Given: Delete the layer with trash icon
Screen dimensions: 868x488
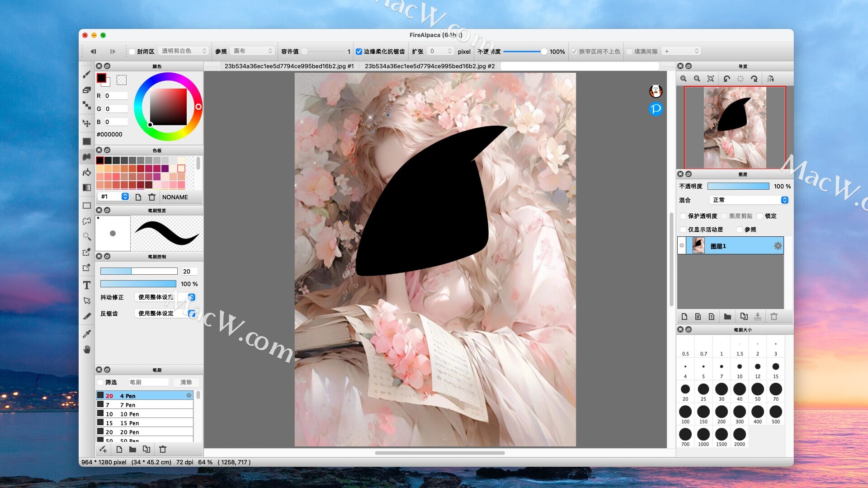Looking at the screenshot, I should pos(774,317).
